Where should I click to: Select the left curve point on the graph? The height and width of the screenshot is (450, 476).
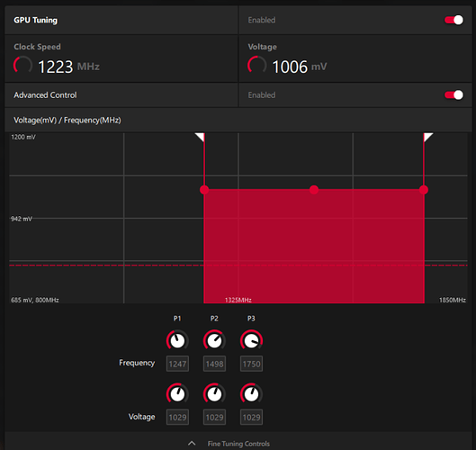point(204,190)
